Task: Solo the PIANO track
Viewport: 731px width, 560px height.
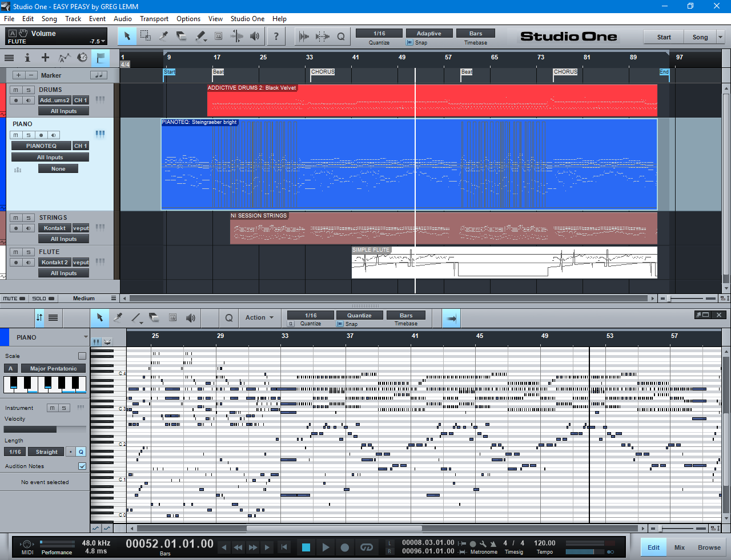Action: pos(28,135)
